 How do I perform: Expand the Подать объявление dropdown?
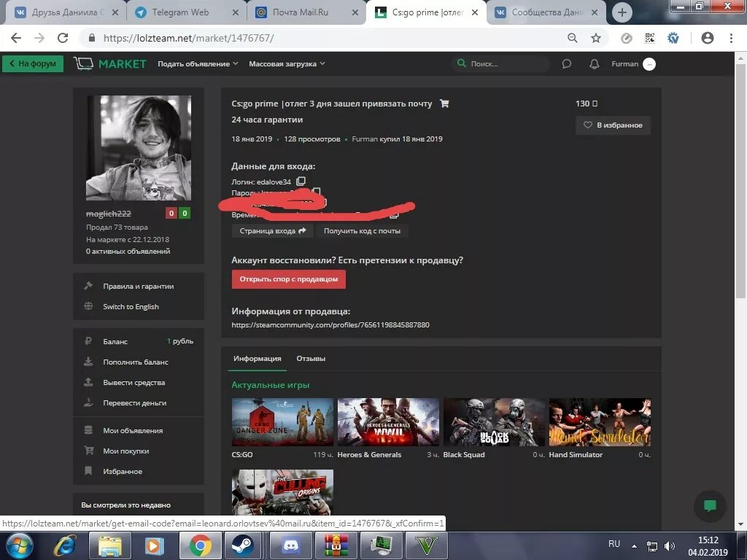click(x=198, y=64)
